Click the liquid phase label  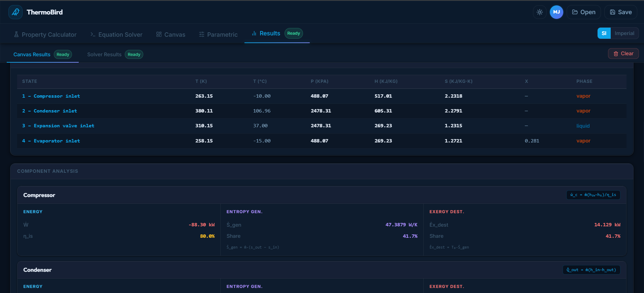tap(583, 126)
